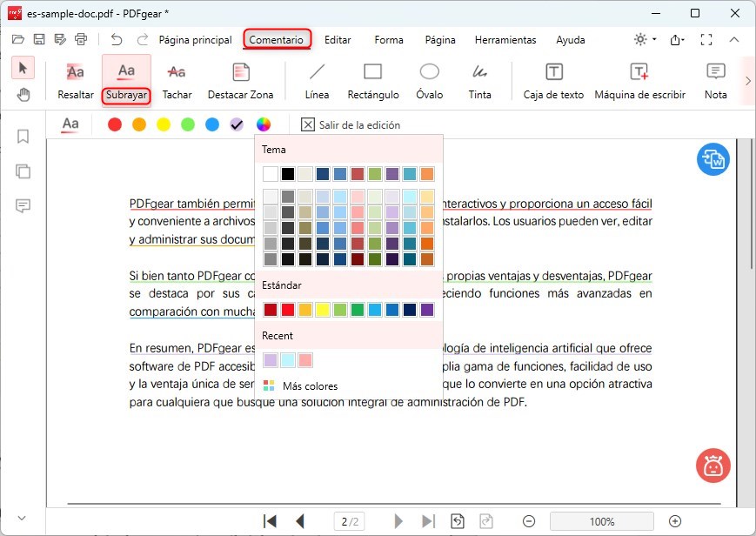Open the Ayuda menu
Viewport: 756px width, 536px height.
pyautogui.click(x=571, y=39)
